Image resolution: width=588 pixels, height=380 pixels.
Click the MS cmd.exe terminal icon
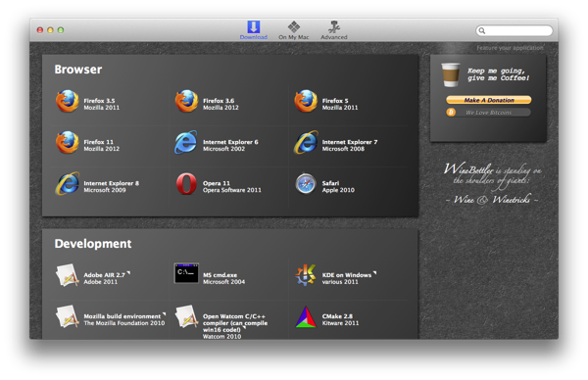(186, 273)
